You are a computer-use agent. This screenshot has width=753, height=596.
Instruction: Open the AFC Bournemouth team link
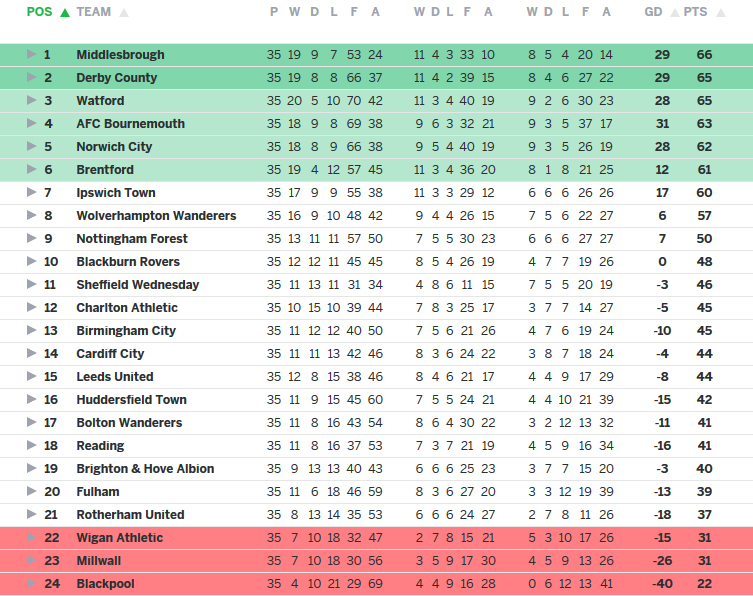coord(130,124)
